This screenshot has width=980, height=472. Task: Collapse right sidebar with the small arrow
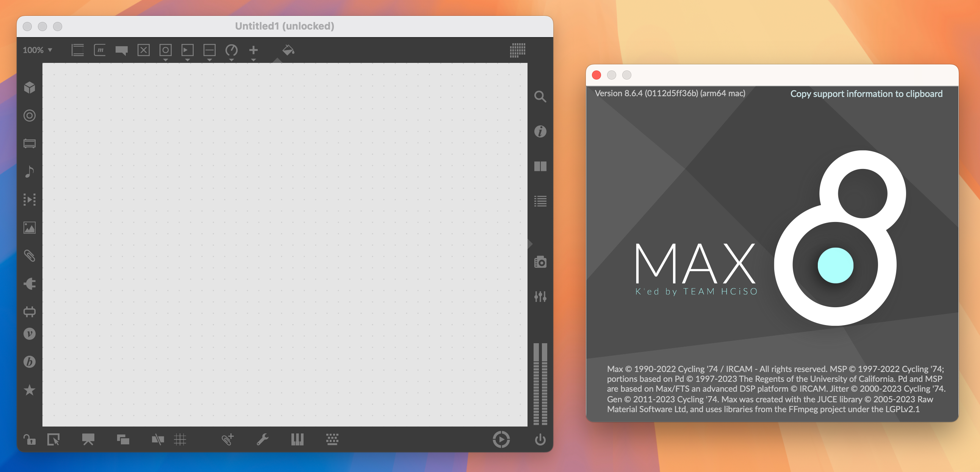(x=530, y=244)
